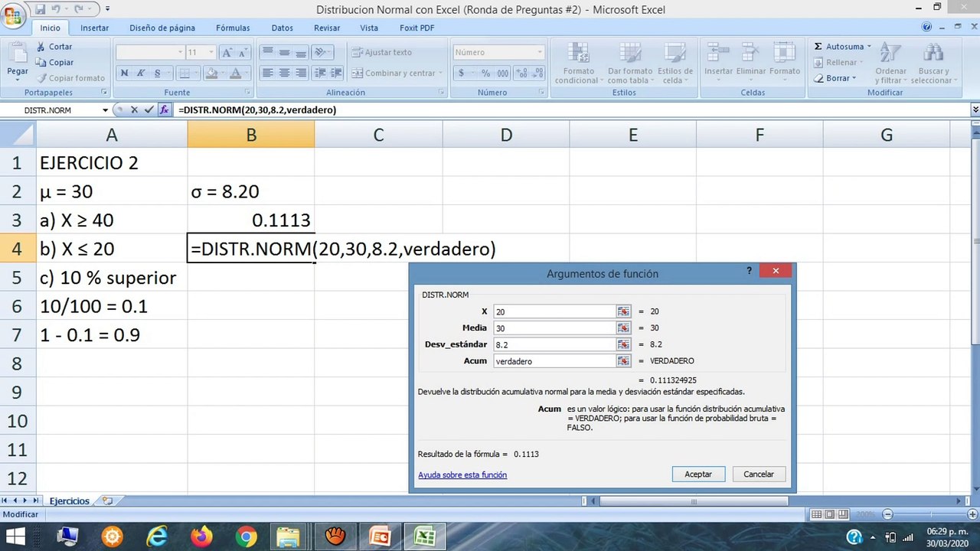The width and height of the screenshot is (980, 551).
Task: Open the Name Box dropdown arrow
Action: tap(106, 110)
